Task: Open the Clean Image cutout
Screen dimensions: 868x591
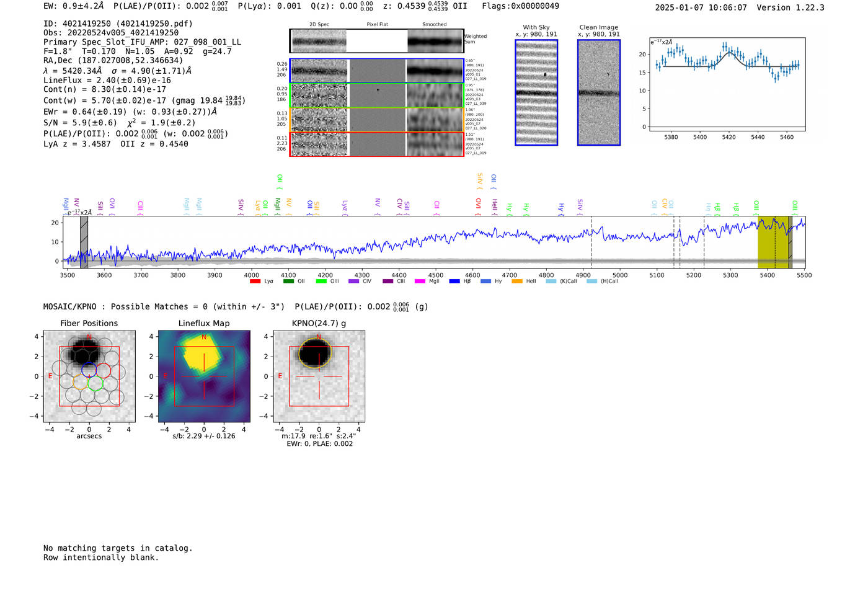Action: [598, 92]
